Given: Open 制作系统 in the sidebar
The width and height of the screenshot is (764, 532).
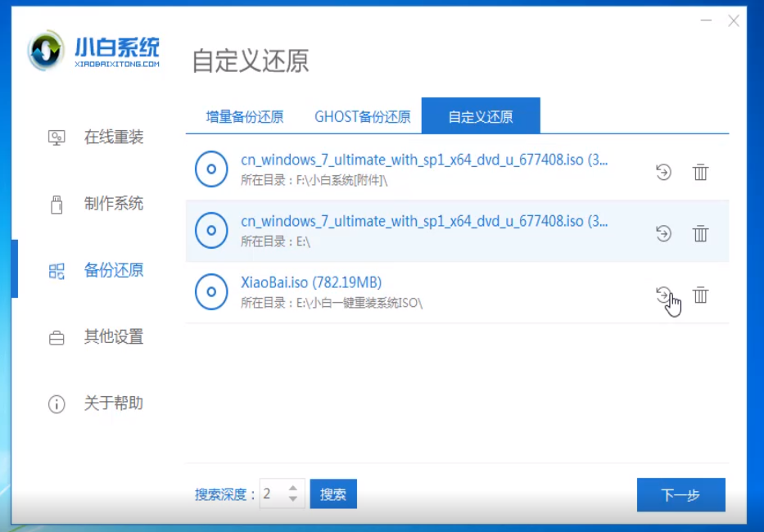Looking at the screenshot, I should [113, 204].
